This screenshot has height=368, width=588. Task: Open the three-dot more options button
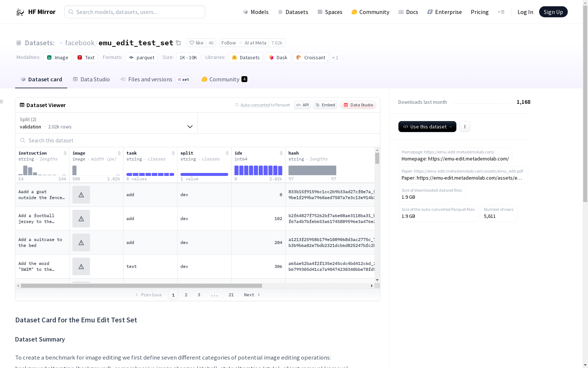[465, 127]
